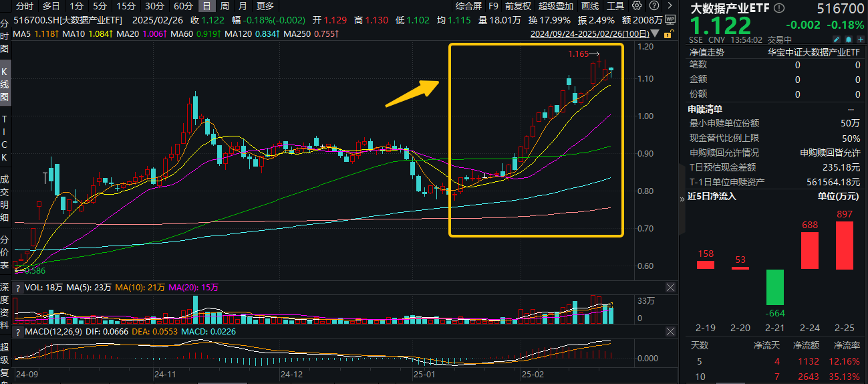Toggle 前复权 price adjustment
This screenshot has height=384, width=868.
518,6
